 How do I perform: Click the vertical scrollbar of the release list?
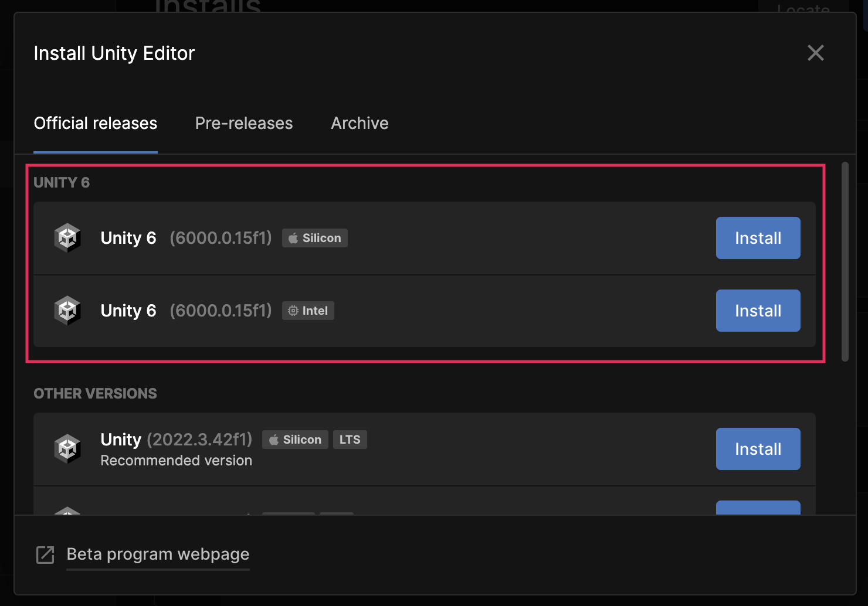(x=845, y=261)
